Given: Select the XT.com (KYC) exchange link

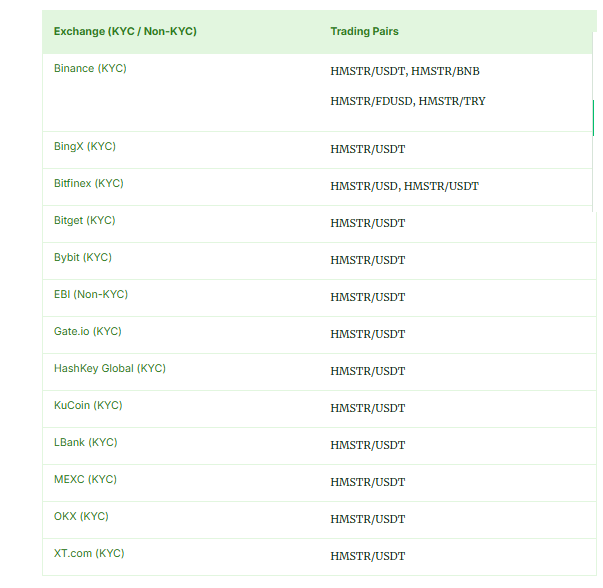Looking at the screenshot, I should coord(89,554).
